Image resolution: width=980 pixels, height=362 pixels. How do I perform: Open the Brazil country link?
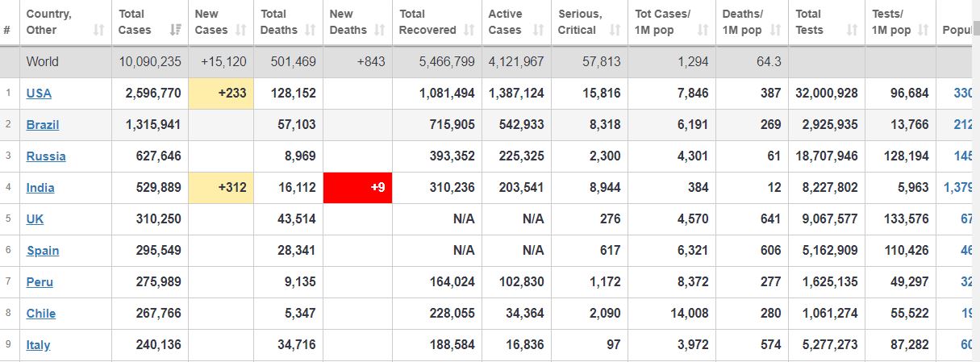tap(43, 125)
